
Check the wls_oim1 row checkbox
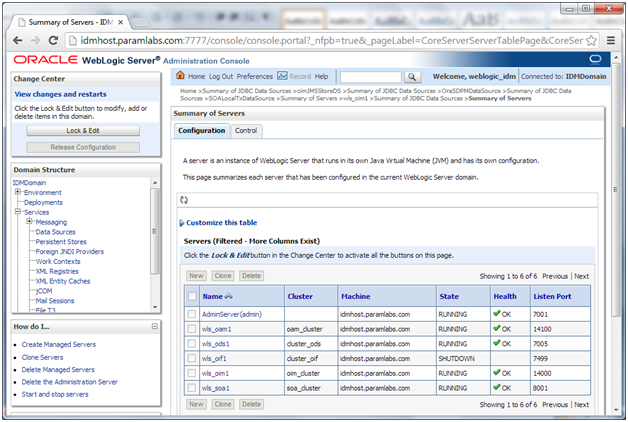pyautogui.click(x=192, y=373)
